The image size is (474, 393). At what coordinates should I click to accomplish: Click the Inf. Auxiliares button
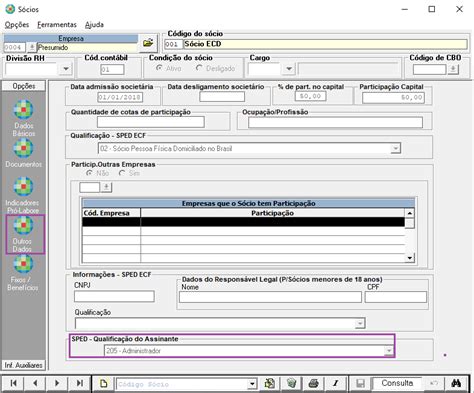(24, 365)
